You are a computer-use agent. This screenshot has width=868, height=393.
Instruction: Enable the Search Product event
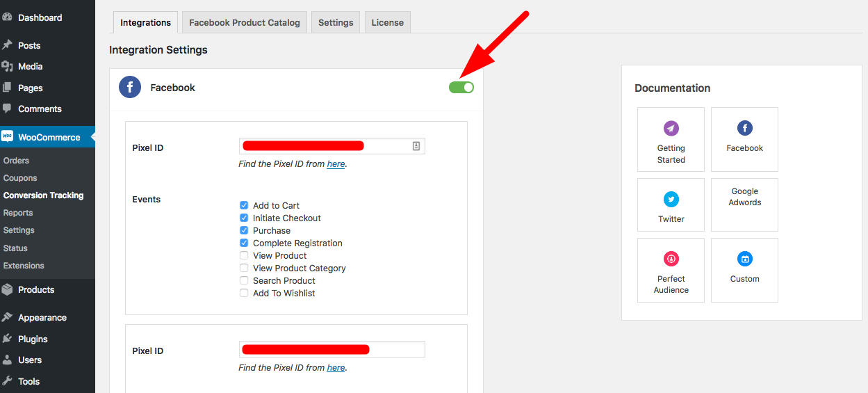click(244, 280)
